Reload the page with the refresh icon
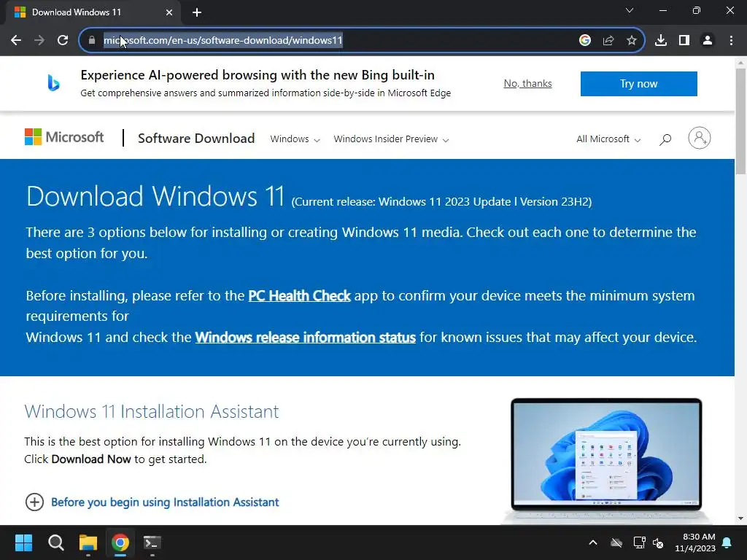The height and width of the screenshot is (560, 747). pos(63,41)
